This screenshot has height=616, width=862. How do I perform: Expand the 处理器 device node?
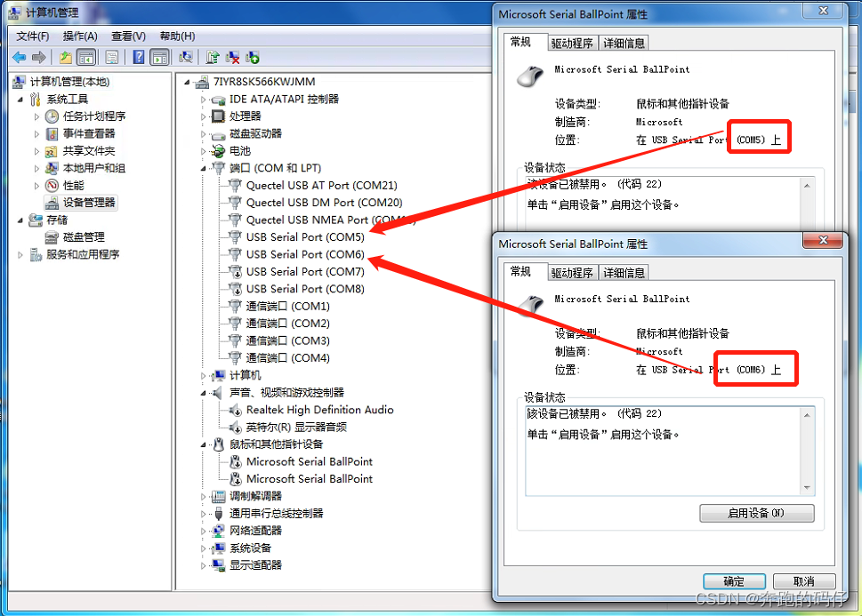[x=204, y=116]
